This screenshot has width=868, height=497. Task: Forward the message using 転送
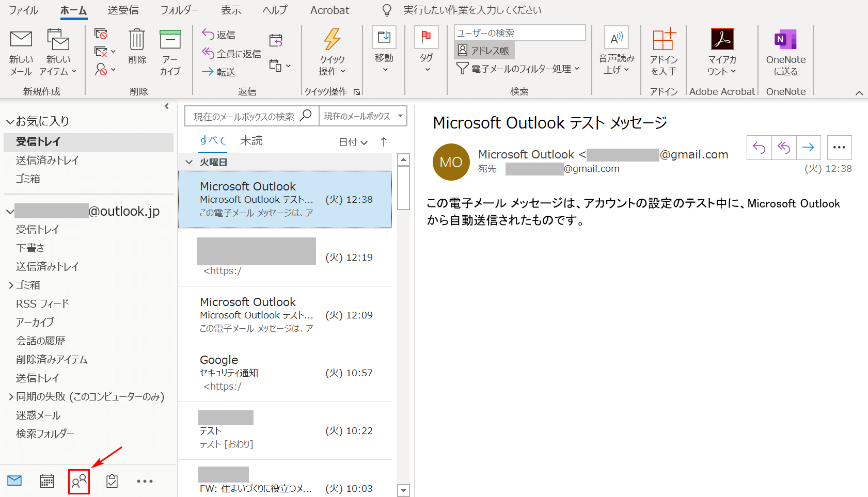(219, 72)
